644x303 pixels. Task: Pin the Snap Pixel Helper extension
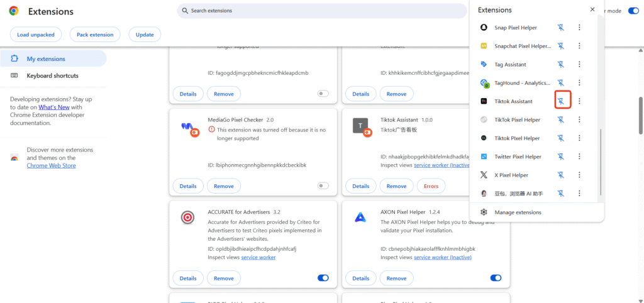pyautogui.click(x=561, y=28)
